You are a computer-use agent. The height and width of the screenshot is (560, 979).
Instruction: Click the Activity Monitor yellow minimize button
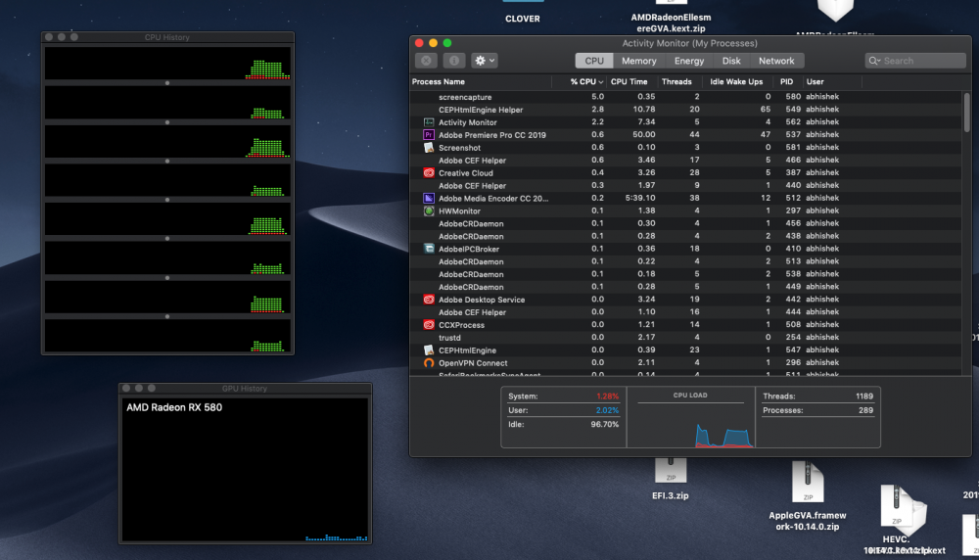point(433,43)
